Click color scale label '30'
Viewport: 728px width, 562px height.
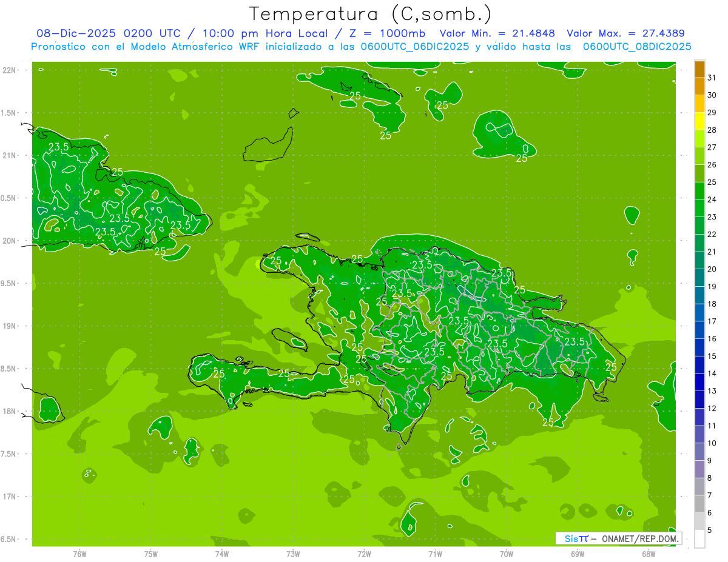712,95
